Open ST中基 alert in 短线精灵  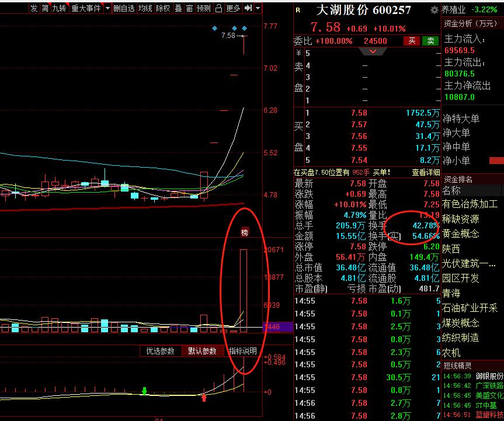473,405
